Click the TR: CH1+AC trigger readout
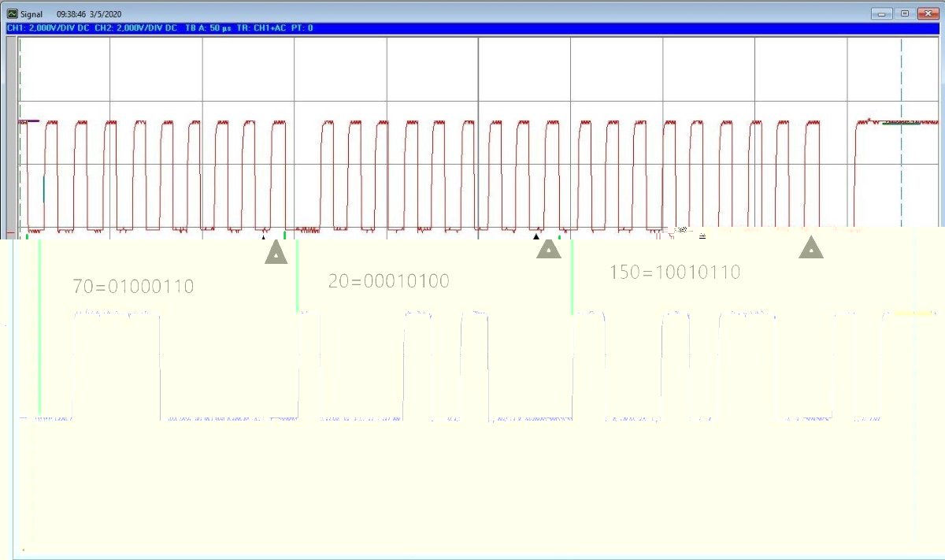The height and width of the screenshot is (560, 945). [262, 28]
